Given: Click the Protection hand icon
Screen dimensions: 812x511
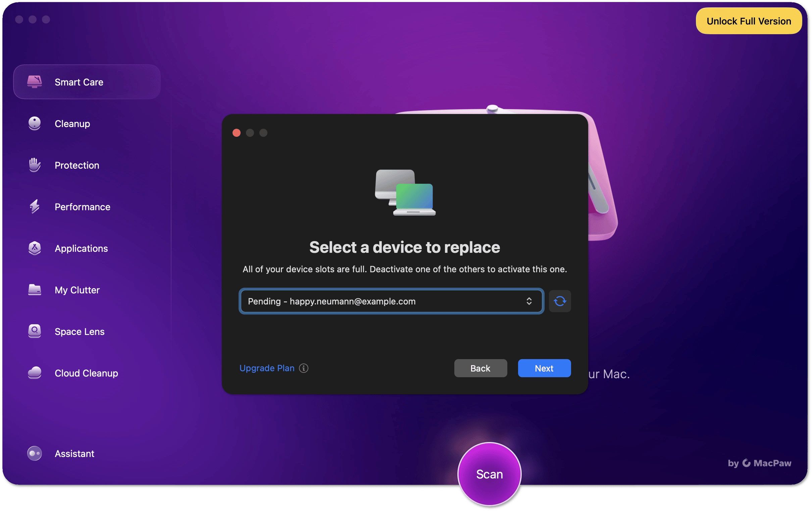Looking at the screenshot, I should tap(35, 165).
